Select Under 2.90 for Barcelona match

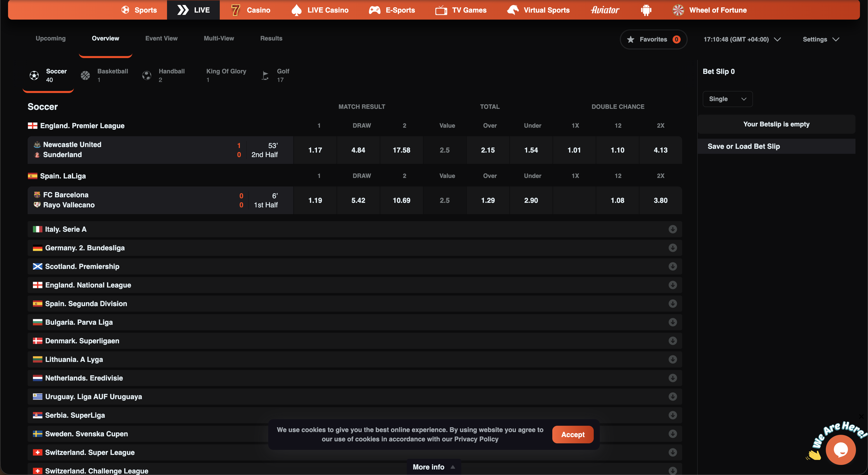click(531, 200)
